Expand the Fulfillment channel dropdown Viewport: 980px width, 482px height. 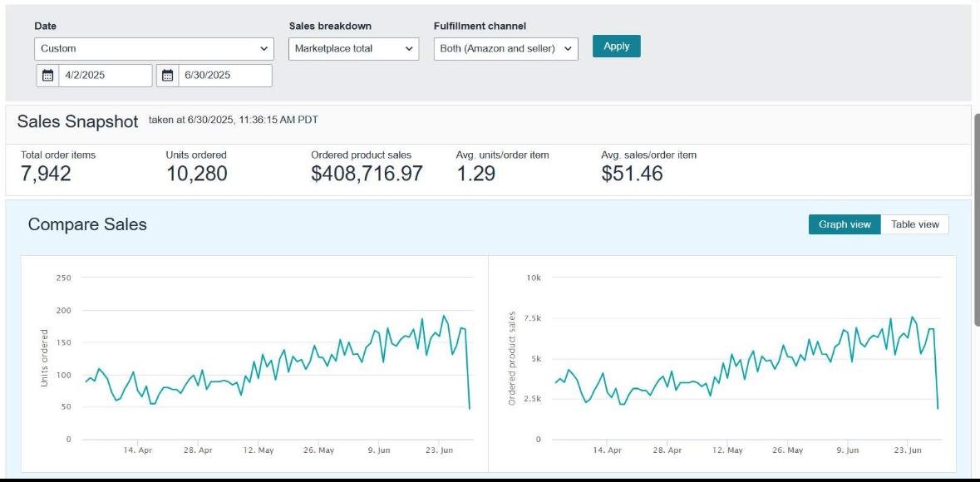pos(506,49)
